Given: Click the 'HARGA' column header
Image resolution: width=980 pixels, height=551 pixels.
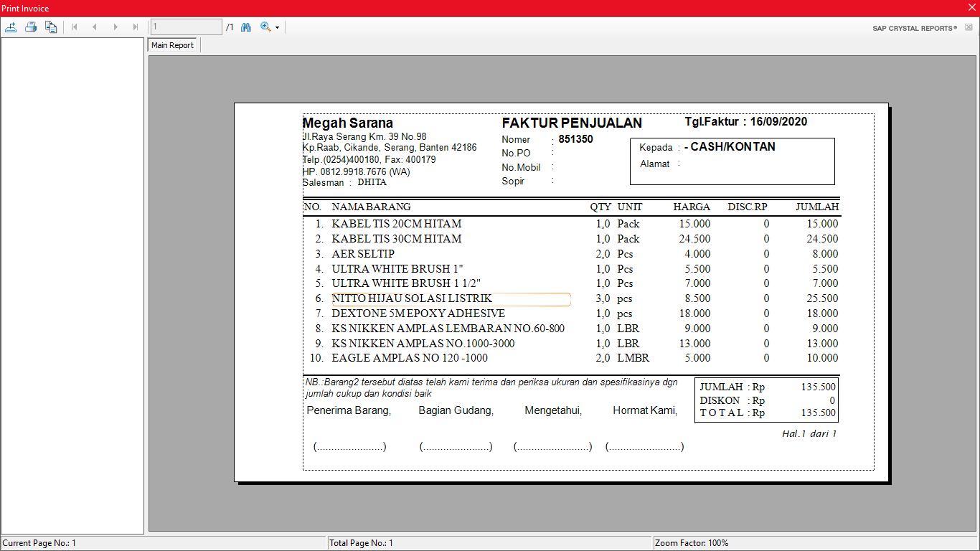Looking at the screenshot, I should tap(692, 207).
